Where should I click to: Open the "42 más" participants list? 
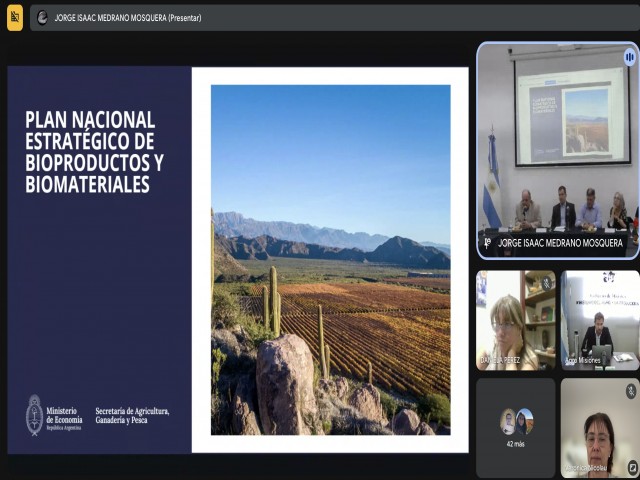(516, 443)
